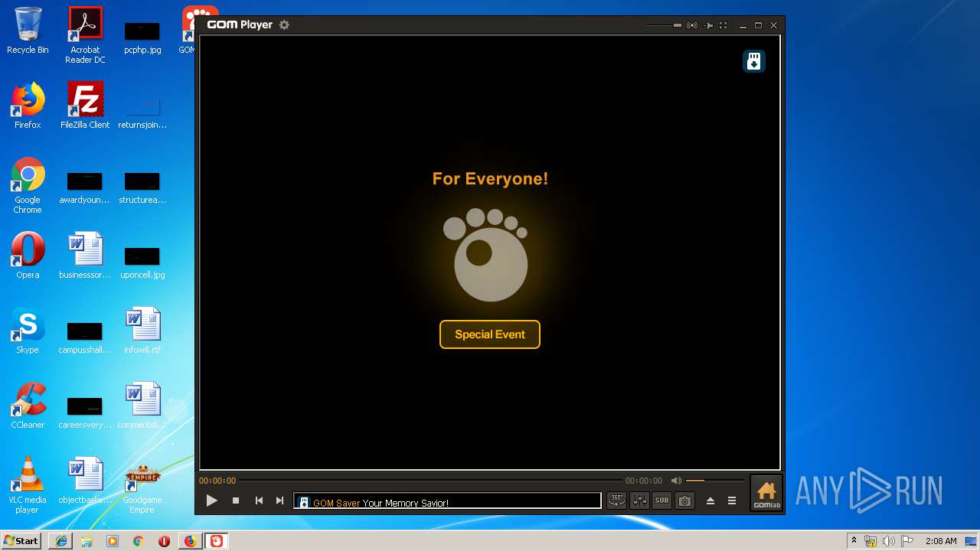
Task: Click the Stop playback button
Action: point(236,500)
